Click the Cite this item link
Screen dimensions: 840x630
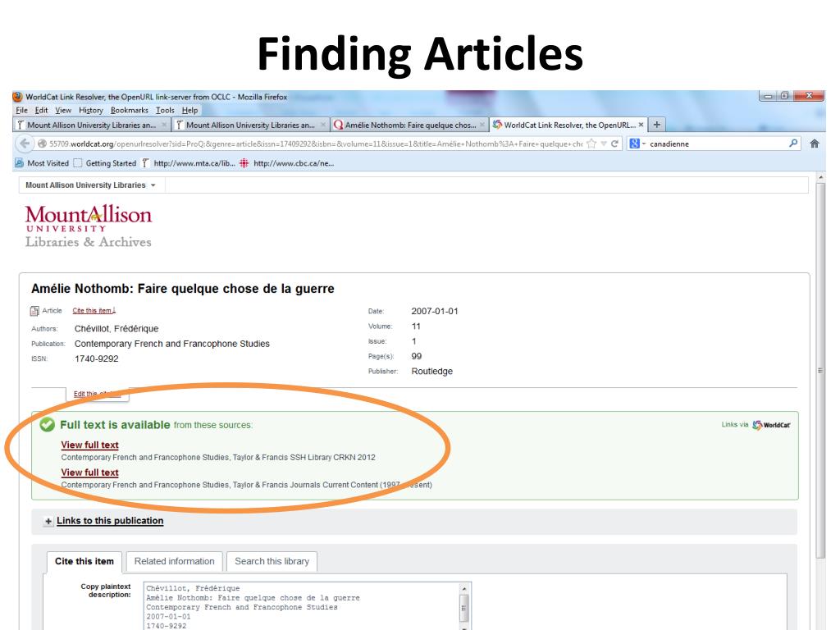click(94, 311)
